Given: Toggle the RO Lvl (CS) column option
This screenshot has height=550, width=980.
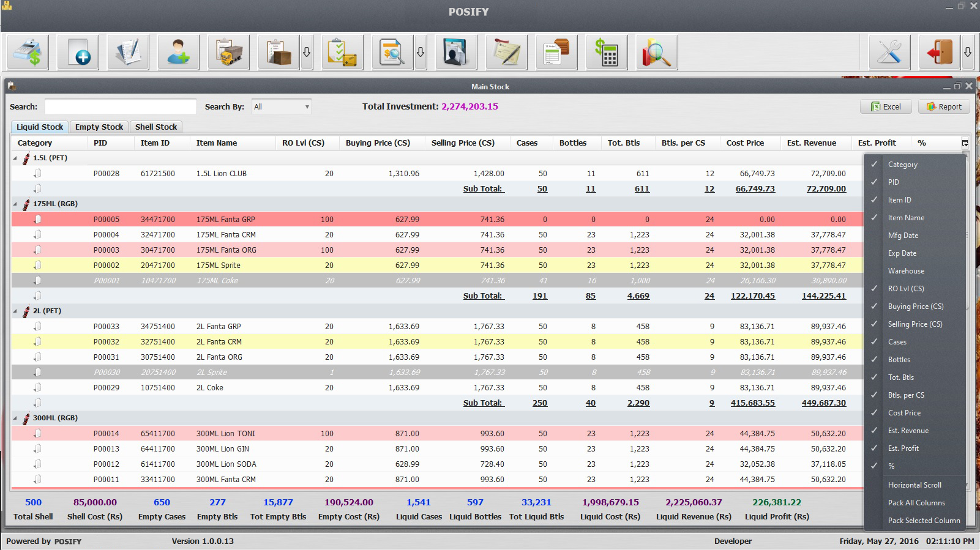Looking at the screenshot, I should coord(915,289).
